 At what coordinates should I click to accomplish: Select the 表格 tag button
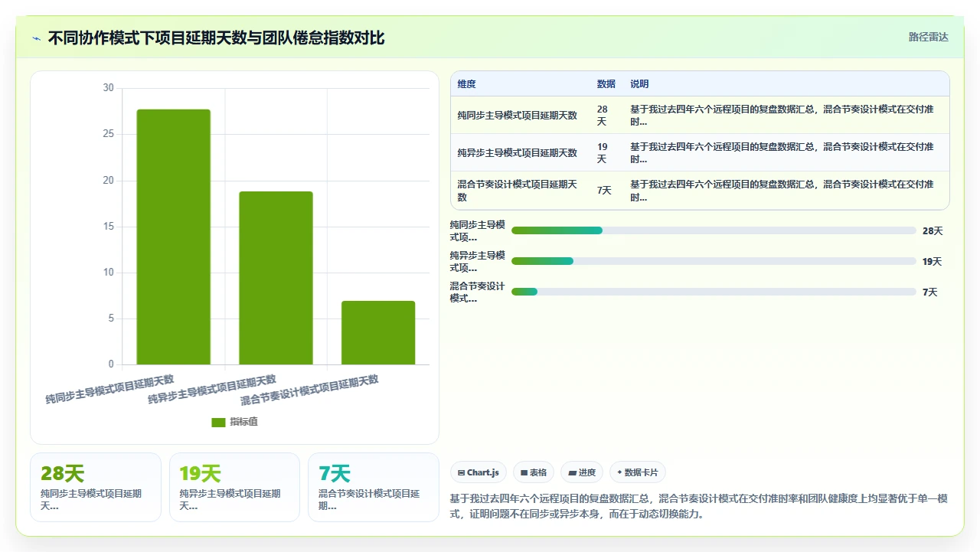534,472
